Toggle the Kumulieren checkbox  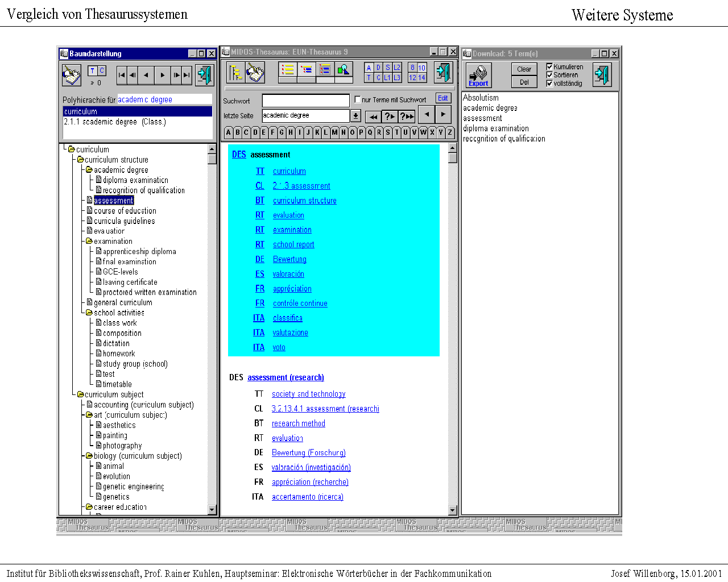coord(549,66)
